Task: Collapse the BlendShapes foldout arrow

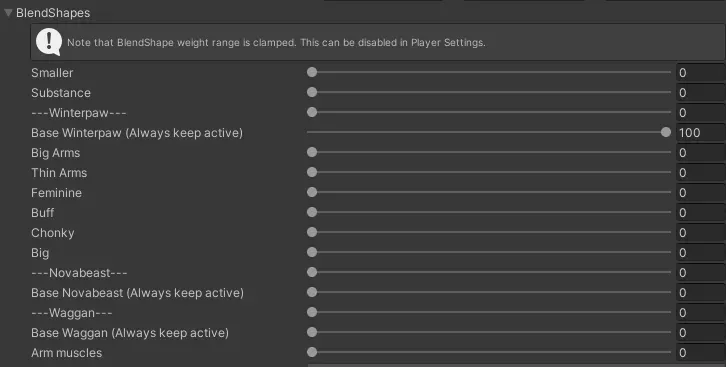Action: coord(8,13)
